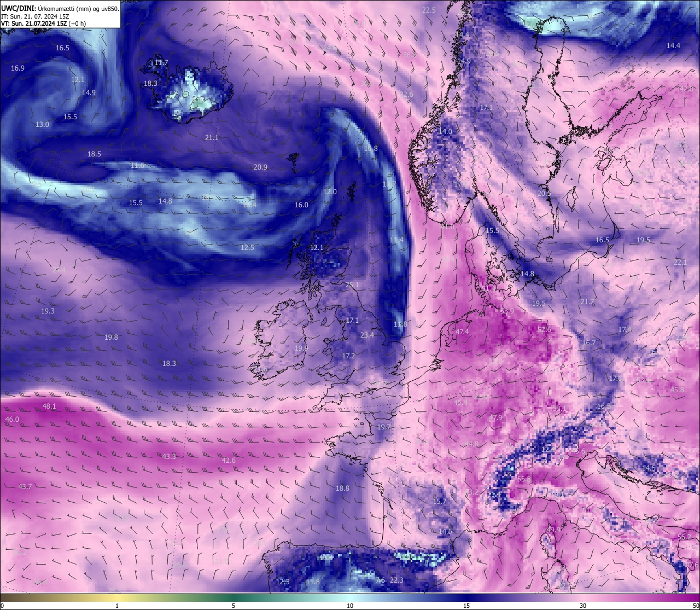Select the 18.8 value in Bay of Biscay
Screen dimensions: 700x610
point(342,489)
